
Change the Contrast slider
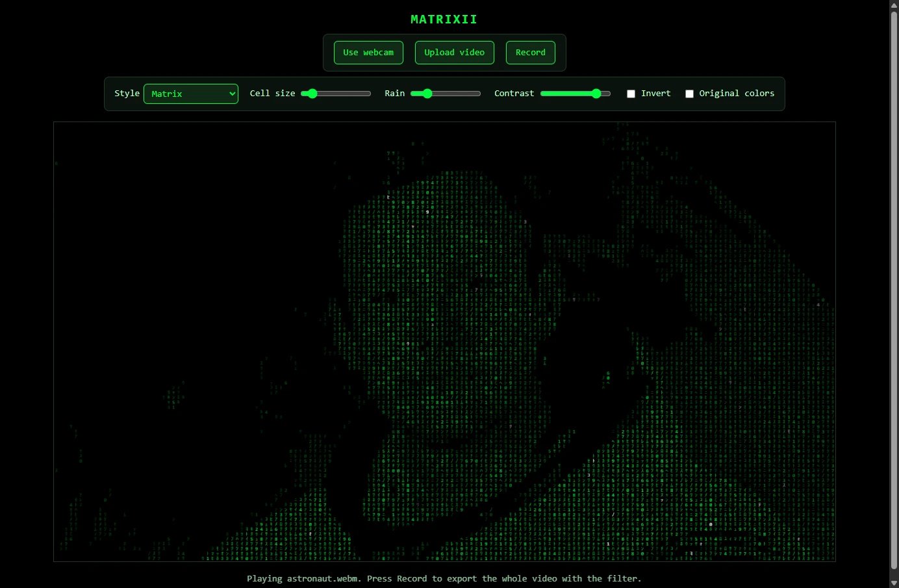(x=576, y=94)
